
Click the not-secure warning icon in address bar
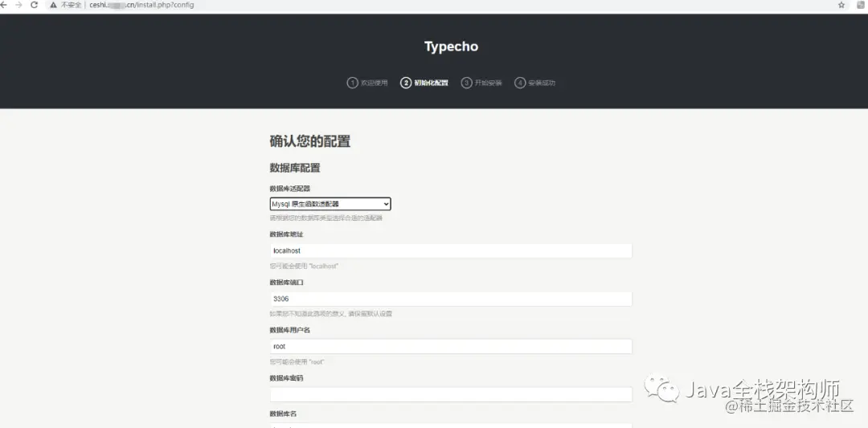pos(53,5)
